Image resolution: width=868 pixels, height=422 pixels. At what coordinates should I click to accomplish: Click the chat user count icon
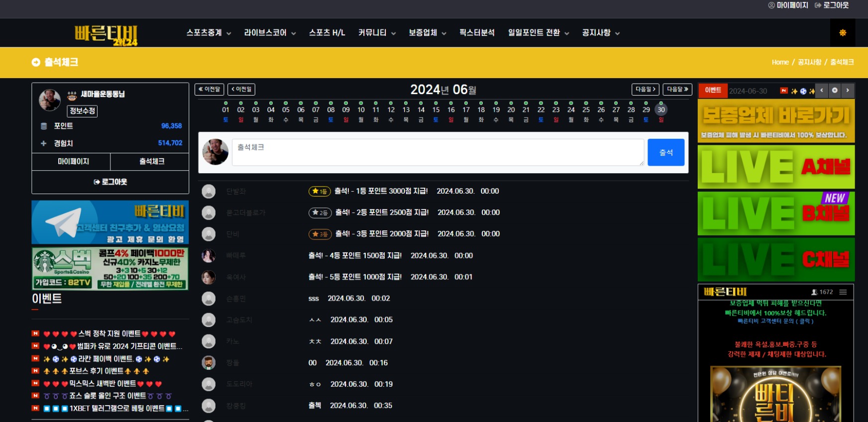[x=814, y=292]
